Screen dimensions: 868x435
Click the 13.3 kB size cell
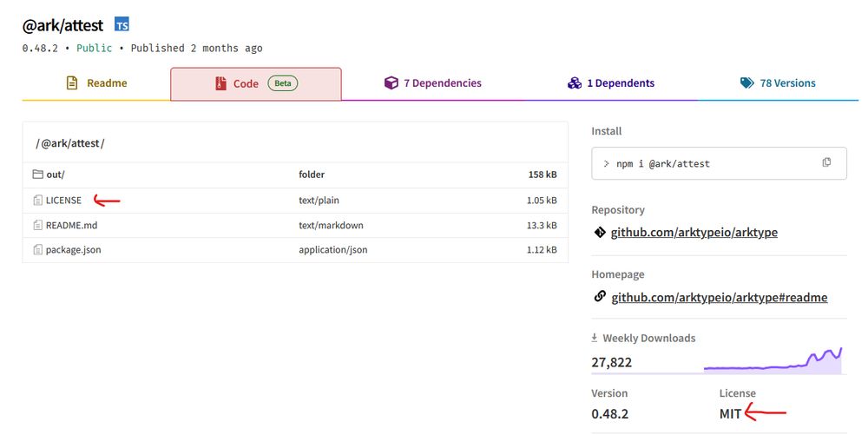[542, 225]
